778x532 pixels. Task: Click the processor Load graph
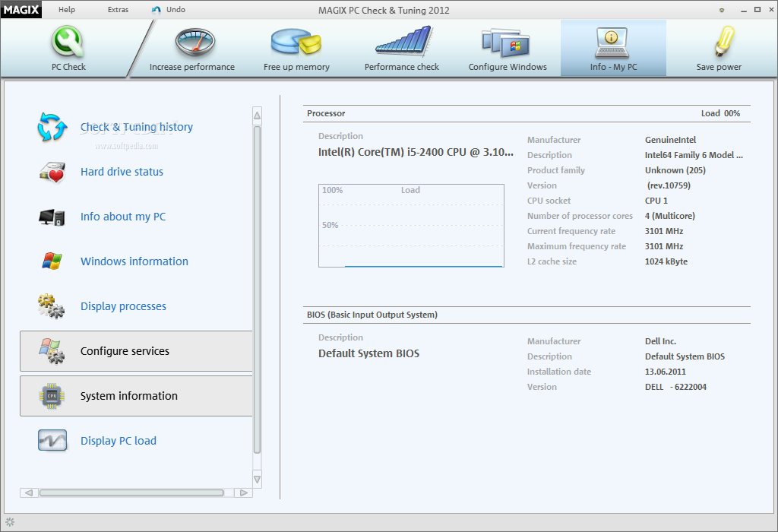pos(411,226)
